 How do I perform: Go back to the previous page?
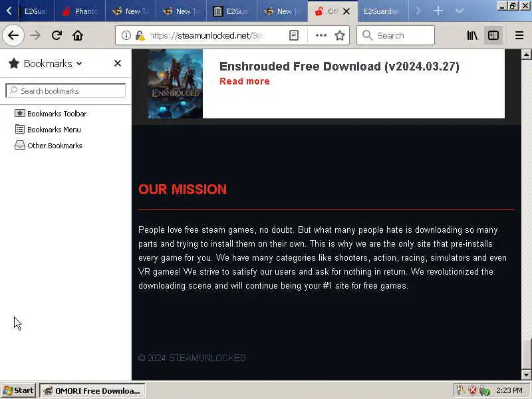(13, 35)
